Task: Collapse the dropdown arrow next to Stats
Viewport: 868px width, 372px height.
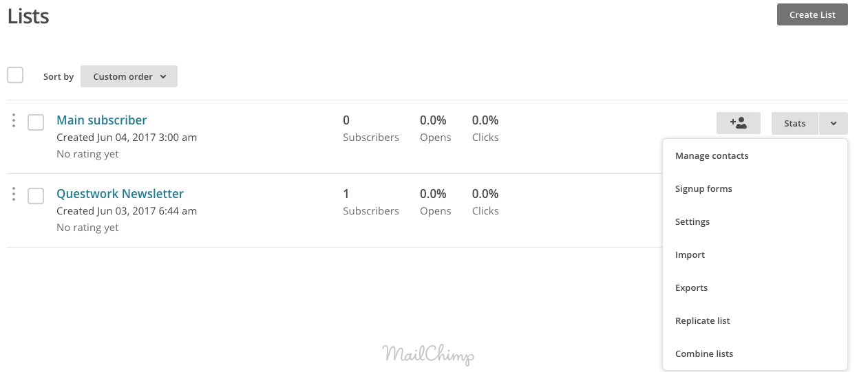Action: [834, 123]
